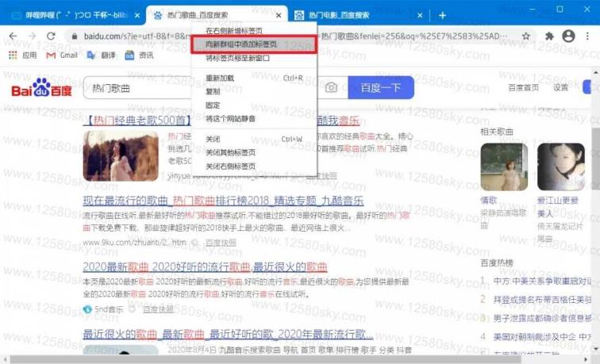Open the apps grid icon in bookmarks bar

tap(13, 55)
